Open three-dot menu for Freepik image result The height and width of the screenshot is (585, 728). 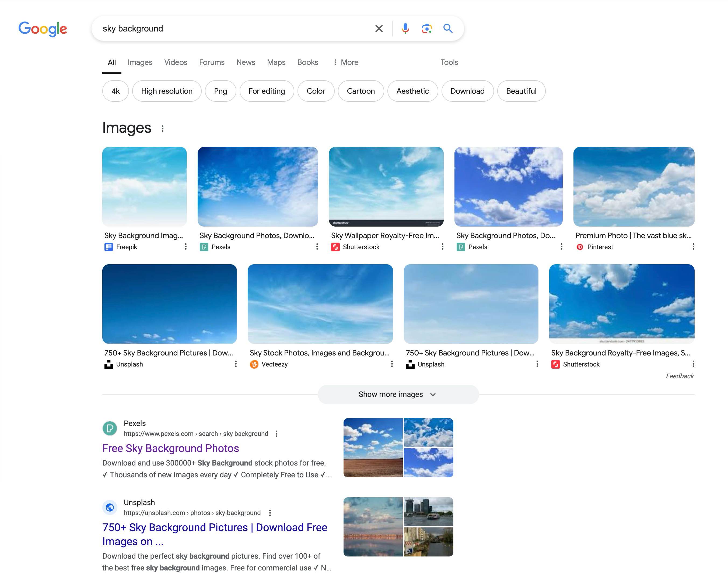point(185,247)
